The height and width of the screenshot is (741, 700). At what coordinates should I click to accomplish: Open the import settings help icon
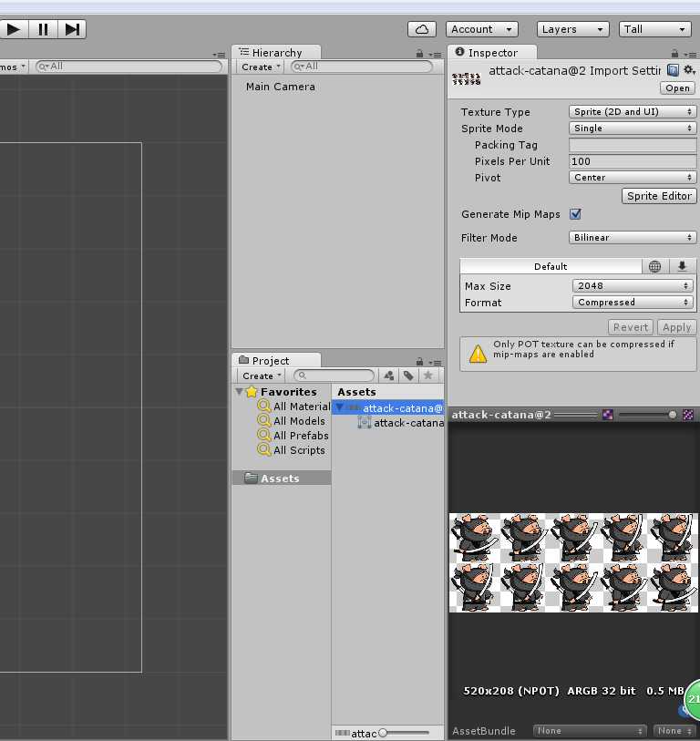(673, 70)
